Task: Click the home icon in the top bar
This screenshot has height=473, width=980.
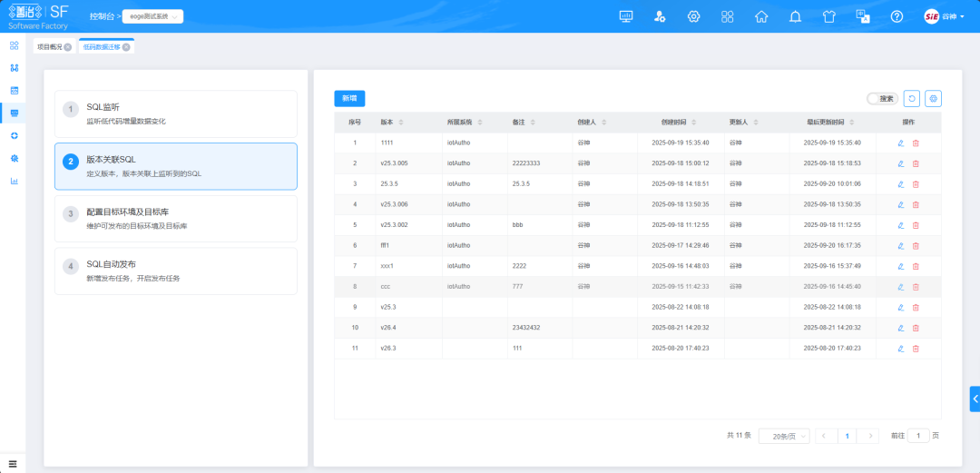Action: pyautogui.click(x=761, y=16)
